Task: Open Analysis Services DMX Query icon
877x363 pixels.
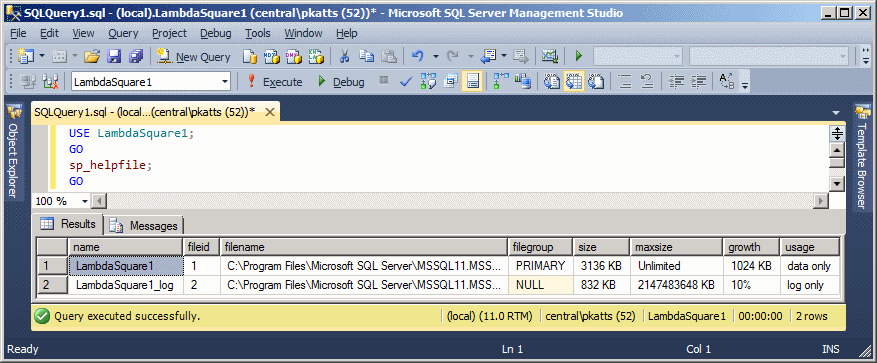Action: (x=294, y=56)
